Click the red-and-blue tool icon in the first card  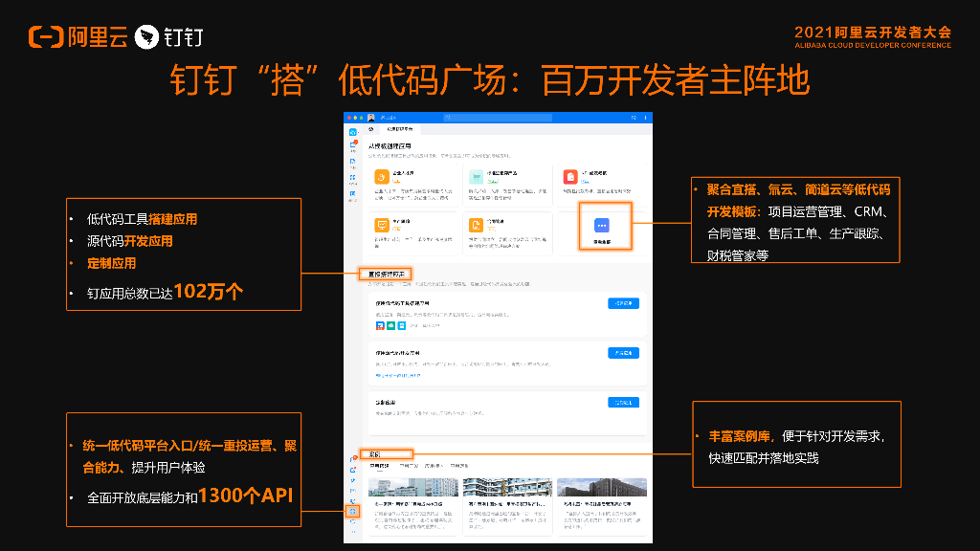coord(380,325)
